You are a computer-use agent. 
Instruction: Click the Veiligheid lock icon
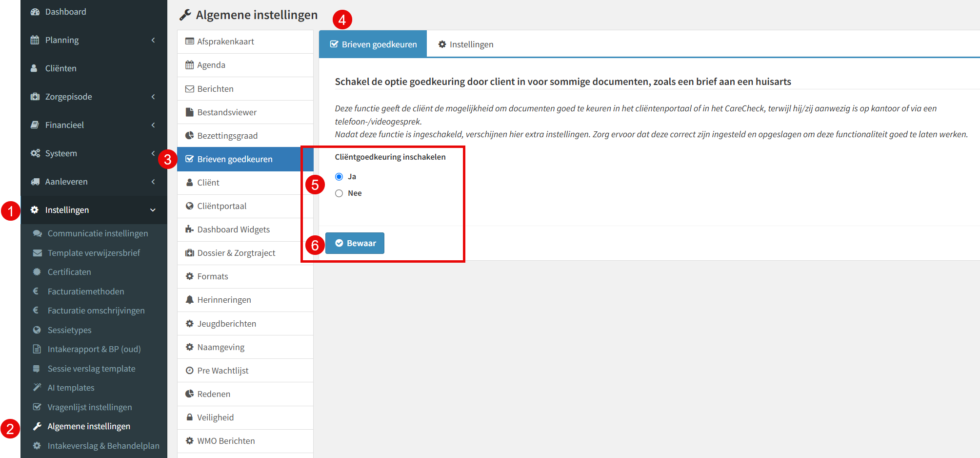pos(190,417)
